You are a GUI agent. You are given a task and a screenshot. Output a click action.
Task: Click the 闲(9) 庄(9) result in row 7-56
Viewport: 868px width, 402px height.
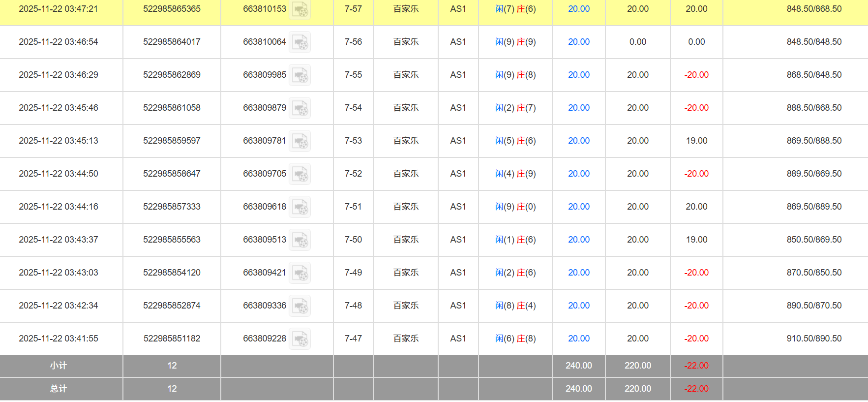click(x=515, y=42)
